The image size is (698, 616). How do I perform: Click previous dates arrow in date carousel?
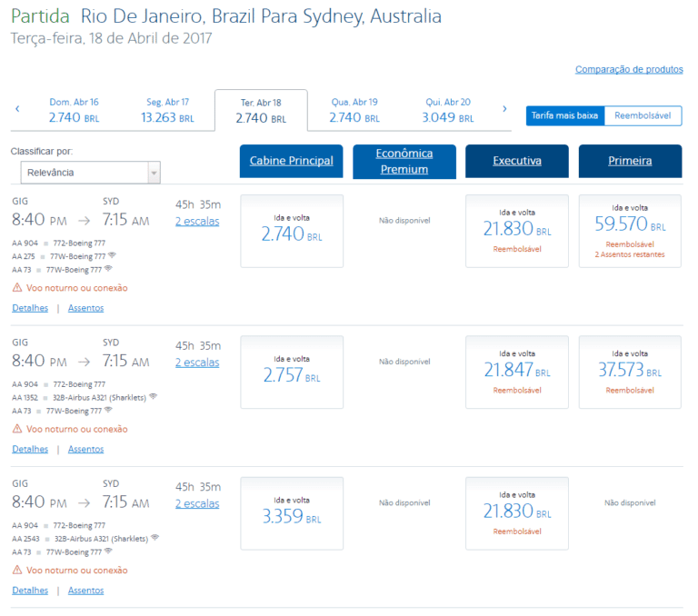pos(17,109)
